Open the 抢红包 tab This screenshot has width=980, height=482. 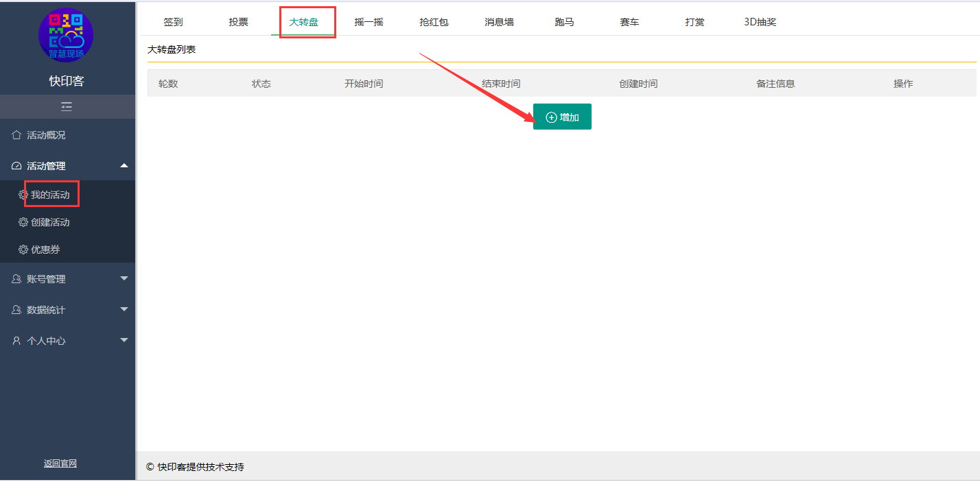click(434, 22)
